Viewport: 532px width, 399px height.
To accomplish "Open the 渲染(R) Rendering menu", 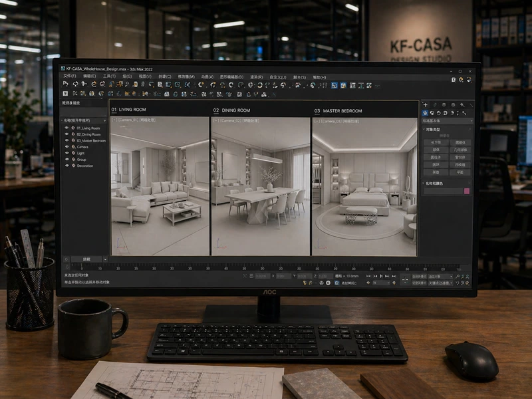I will (257, 77).
